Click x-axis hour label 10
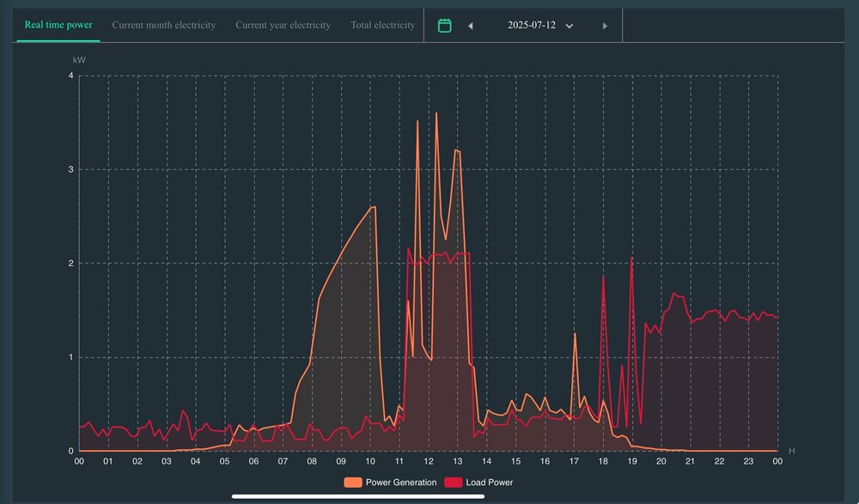859x504 pixels. pyautogui.click(x=369, y=462)
